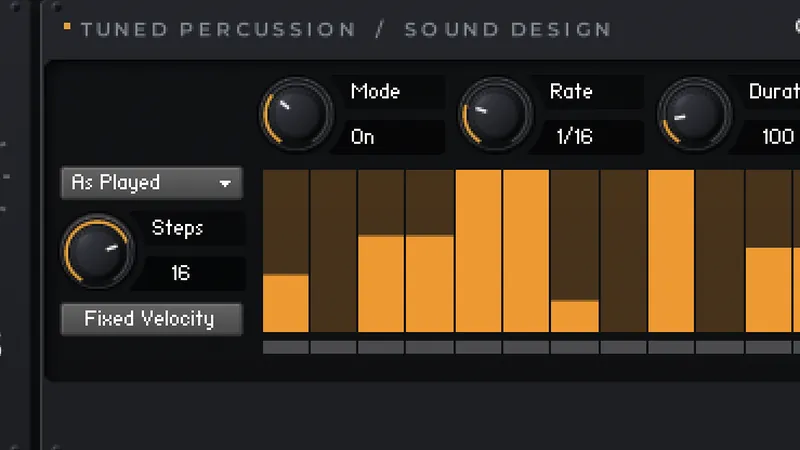This screenshot has height=450, width=800.
Task: Click the Fixed Velocity button
Action: coord(152,319)
